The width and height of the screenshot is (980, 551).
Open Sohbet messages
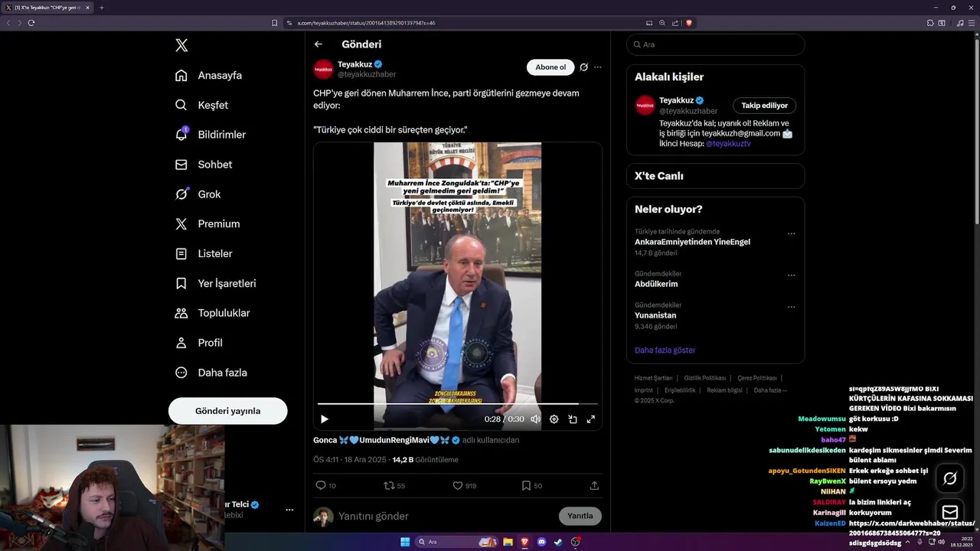204,165
